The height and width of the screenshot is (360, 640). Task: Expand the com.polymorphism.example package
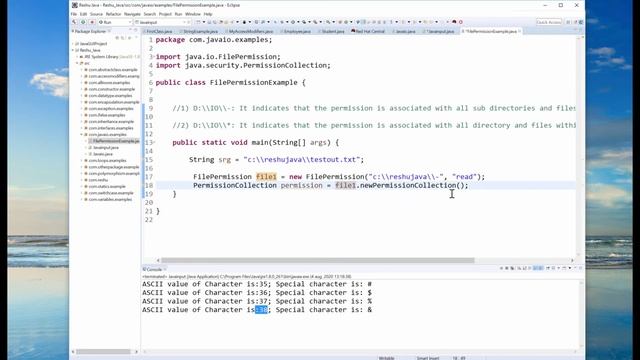pyautogui.click(x=82, y=174)
